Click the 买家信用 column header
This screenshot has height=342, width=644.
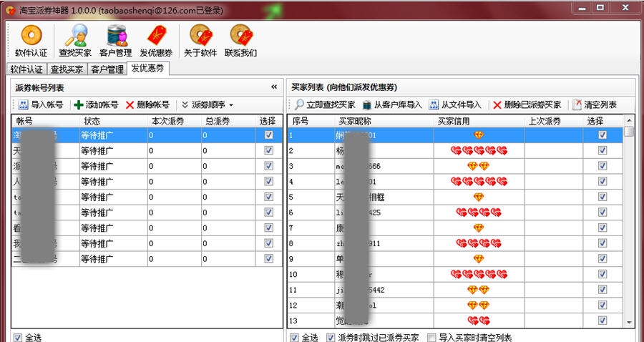click(x=479, y=121)
